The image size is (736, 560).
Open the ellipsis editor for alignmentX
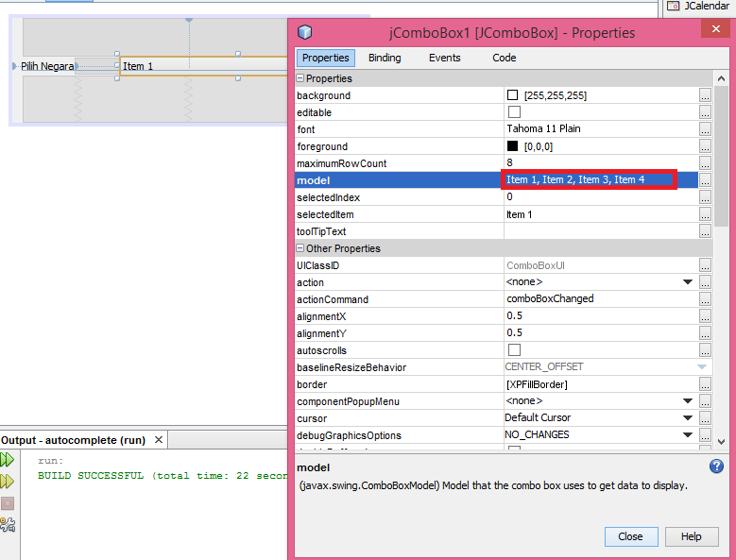pyautogui.click(x=705, y=316)
